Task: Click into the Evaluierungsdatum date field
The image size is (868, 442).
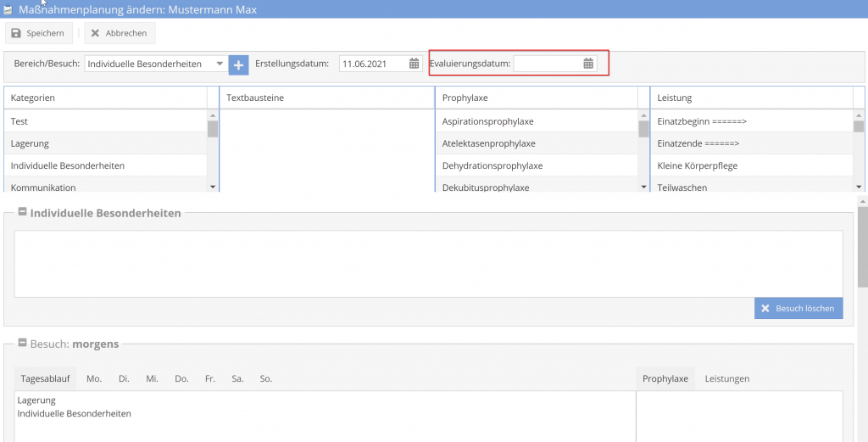Action: click(x=547, y=64)
